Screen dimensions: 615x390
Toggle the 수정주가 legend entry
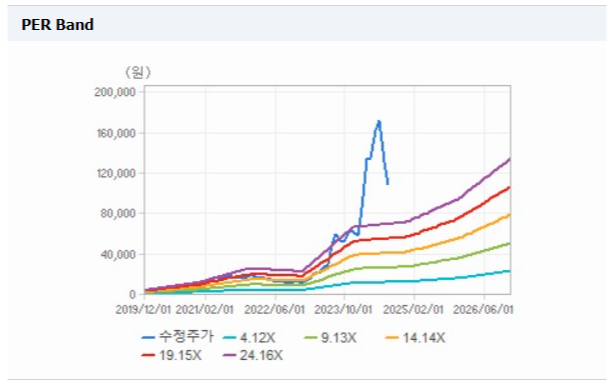[x=178, y=337]
